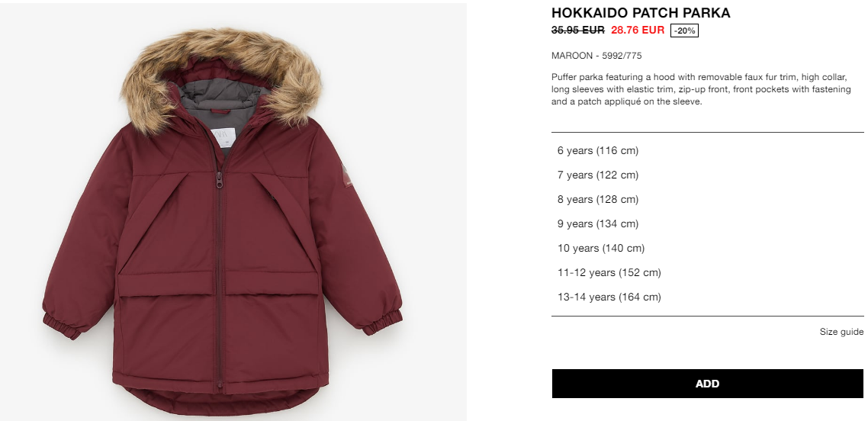Select the 6 years (116 cm) size
The width and height of the screenshot is (868, 421).
708,150
